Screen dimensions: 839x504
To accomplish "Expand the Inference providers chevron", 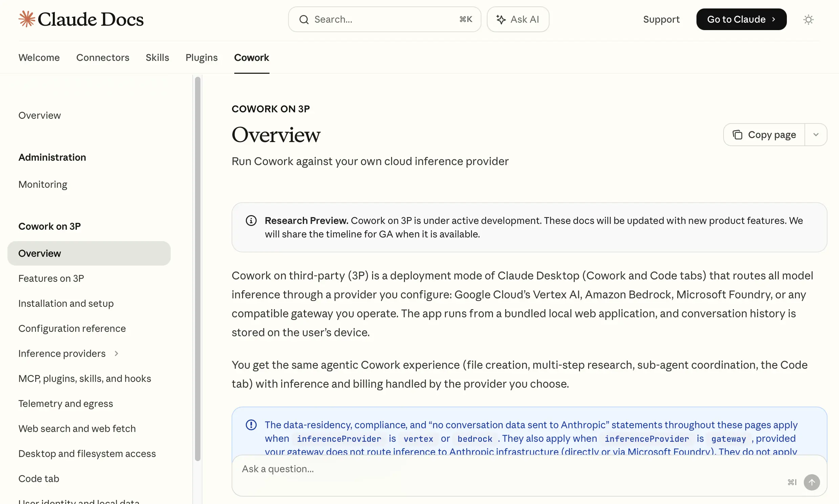I will [116, 353].
